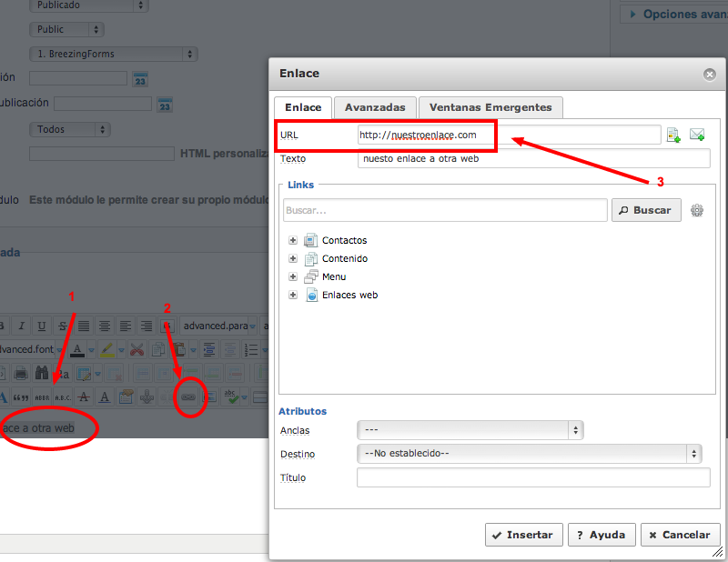This screenshot has width=728, height=562.
Task: Click the insert table icon
Action: [x=84, y=373]
